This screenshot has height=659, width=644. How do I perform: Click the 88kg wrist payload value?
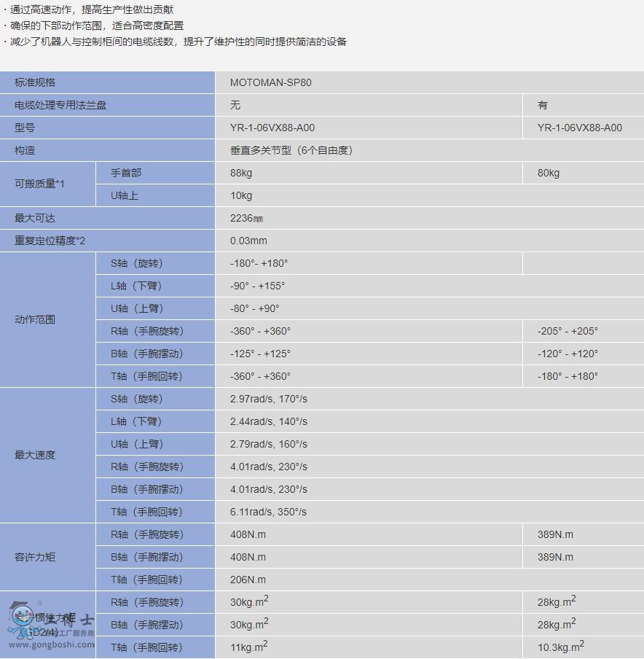click(241, 173)
